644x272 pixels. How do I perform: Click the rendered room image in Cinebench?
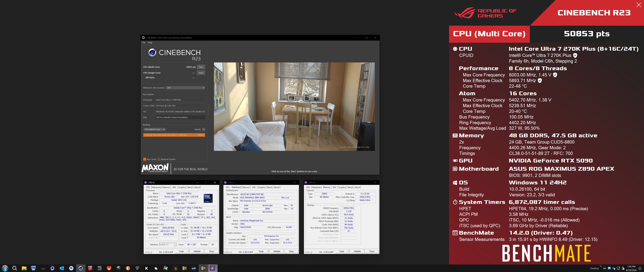tap(294, 107)
